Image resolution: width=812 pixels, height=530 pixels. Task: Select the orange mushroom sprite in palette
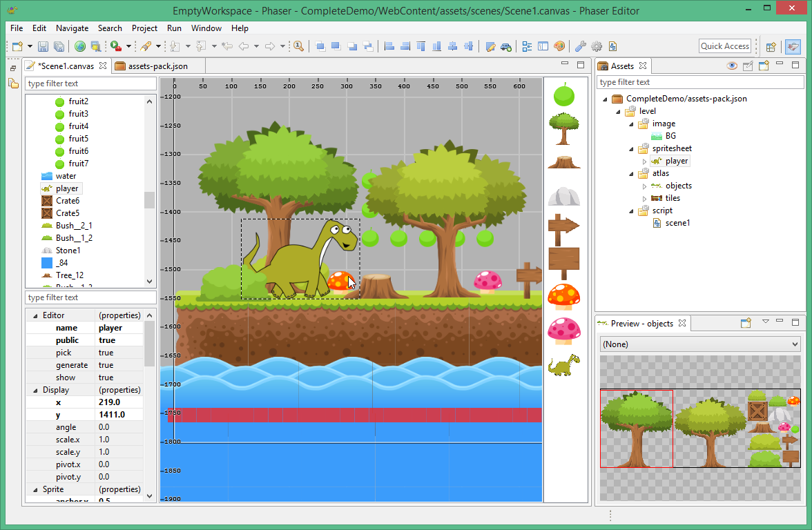[564, 297]
